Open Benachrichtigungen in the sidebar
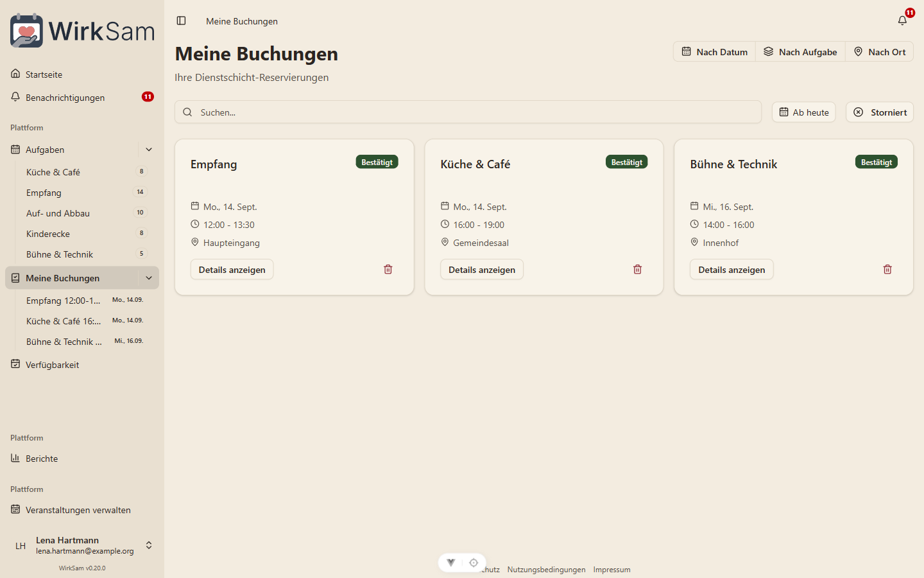The height and width of the screenshot is (578, 924). coord(82,98)
